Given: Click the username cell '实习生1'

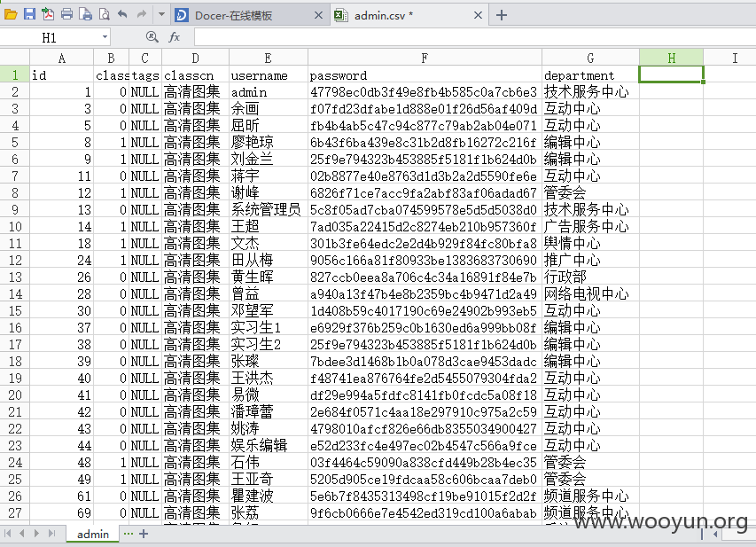Looking at the screenshot, I should click(268, 328).
